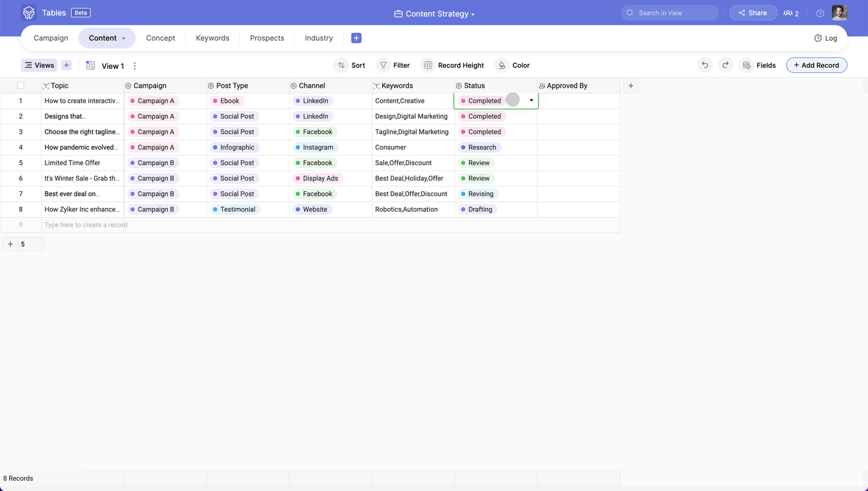
Task: Click the Channel column header
Action: pyautogui.click(x=330, y=86)
